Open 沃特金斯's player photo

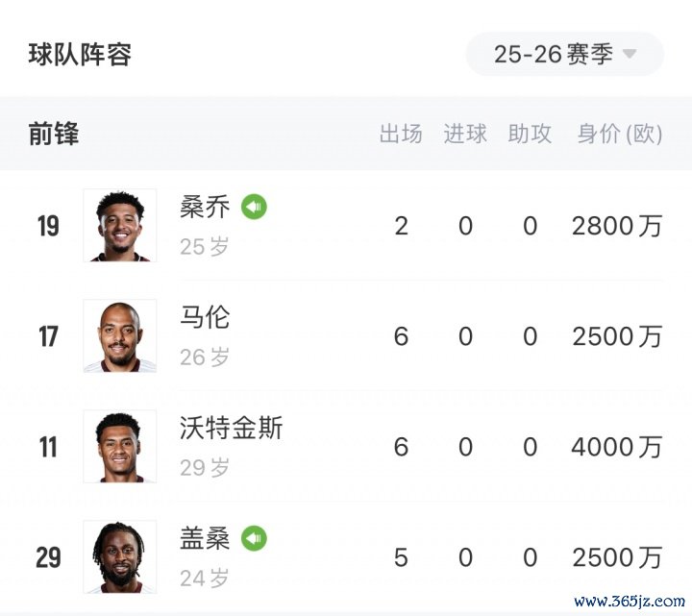120,447
